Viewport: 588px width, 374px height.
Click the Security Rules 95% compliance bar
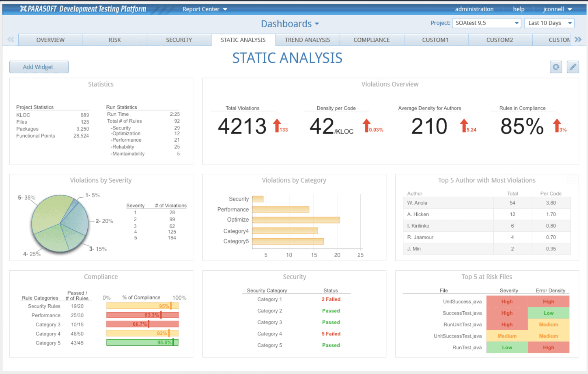point(142,306)
